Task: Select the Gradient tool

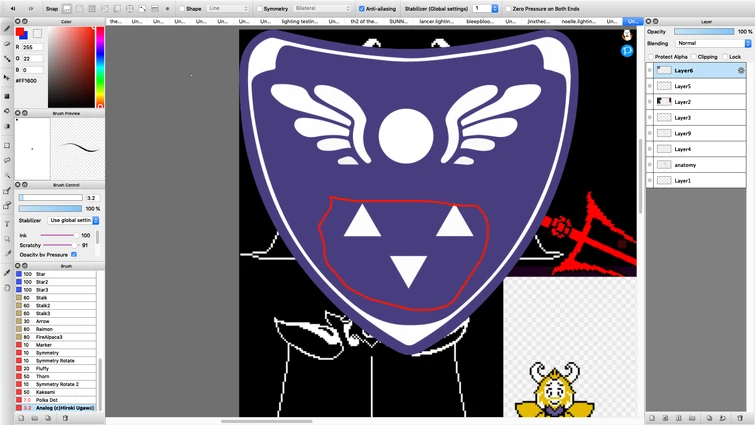Action: [7, 126]
